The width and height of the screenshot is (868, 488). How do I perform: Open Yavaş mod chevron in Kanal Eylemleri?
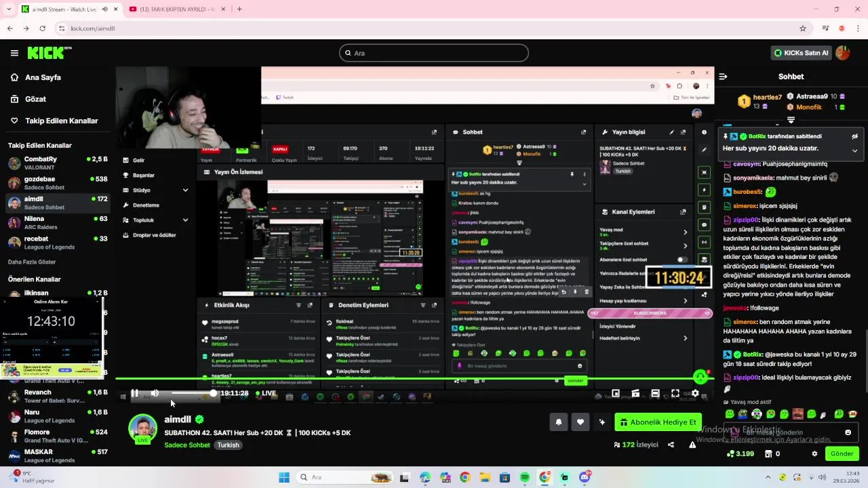pos(685,232)
